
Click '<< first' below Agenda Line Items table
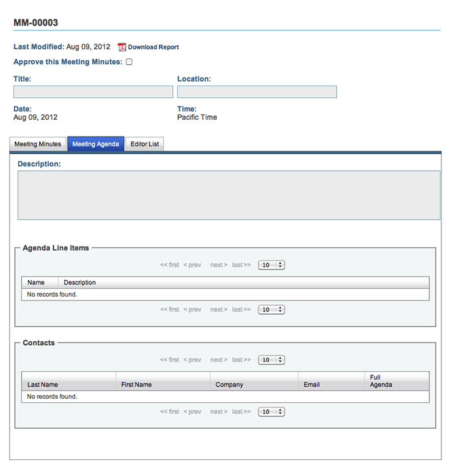point(170,310)
